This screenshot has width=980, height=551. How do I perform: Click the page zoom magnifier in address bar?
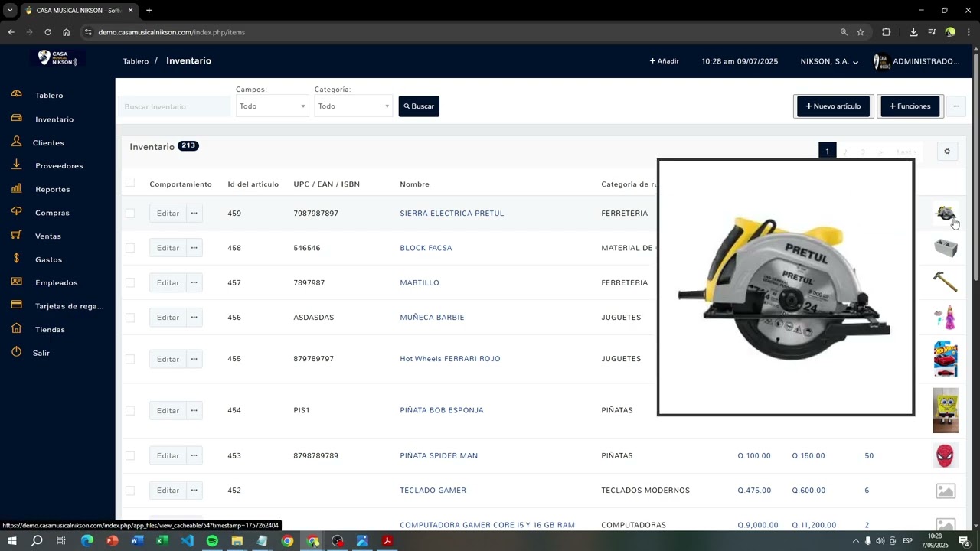pyautogui.click(x=844, y=32)
